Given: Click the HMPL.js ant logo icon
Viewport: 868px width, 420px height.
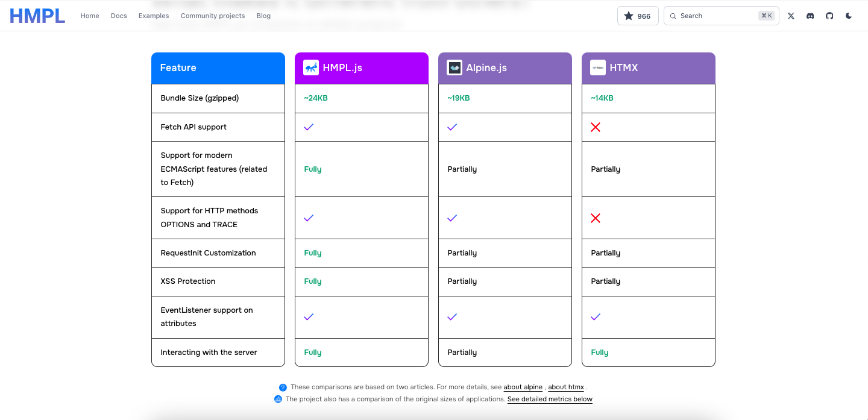Looking at the screenshot, I should point(311,67).
